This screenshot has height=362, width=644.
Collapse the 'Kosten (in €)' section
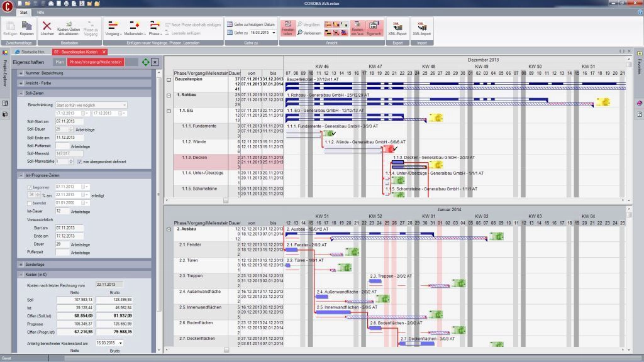point(21,275)
